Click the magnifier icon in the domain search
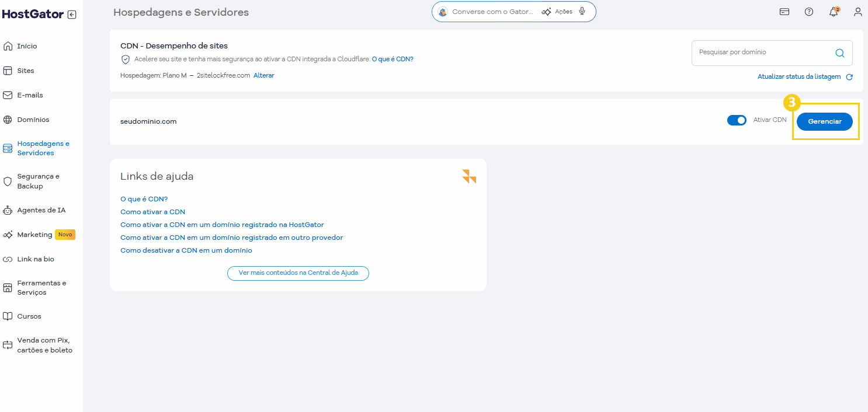The height and width of the screenshot is (412, 868). click(x=840, y=53)
